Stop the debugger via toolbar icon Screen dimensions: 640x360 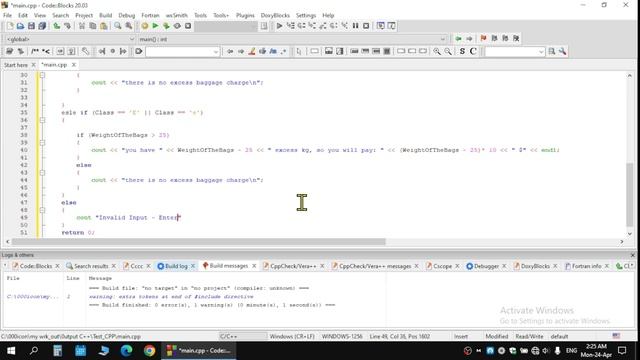click(366, 26)
